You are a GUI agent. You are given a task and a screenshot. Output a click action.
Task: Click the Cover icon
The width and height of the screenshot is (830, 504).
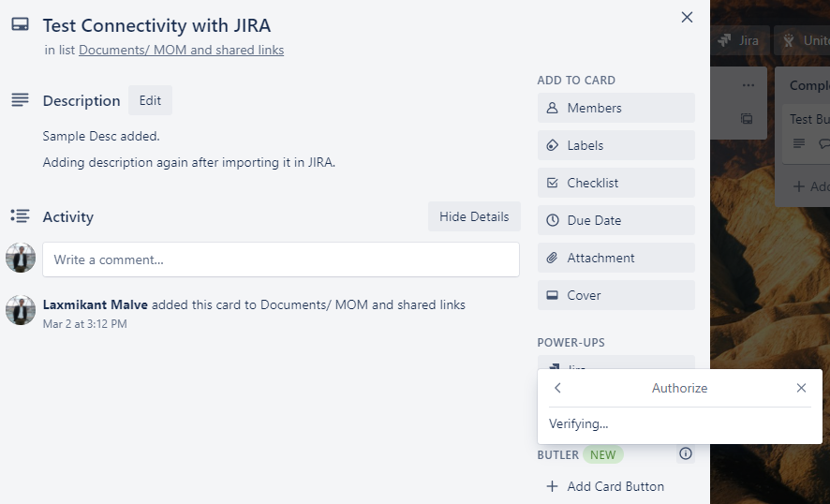point(552,295)
